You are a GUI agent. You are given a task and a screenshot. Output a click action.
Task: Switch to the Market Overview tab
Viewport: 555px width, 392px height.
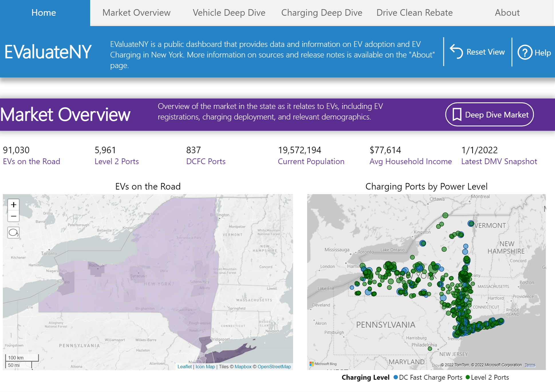click(x=136, y=13)
